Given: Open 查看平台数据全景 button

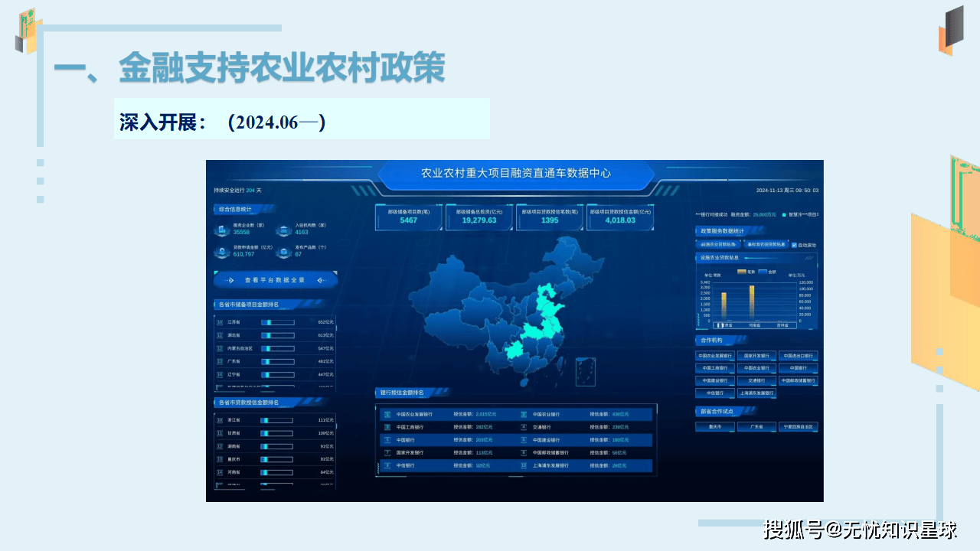Looking at the screenshot, I should (275, 280).
